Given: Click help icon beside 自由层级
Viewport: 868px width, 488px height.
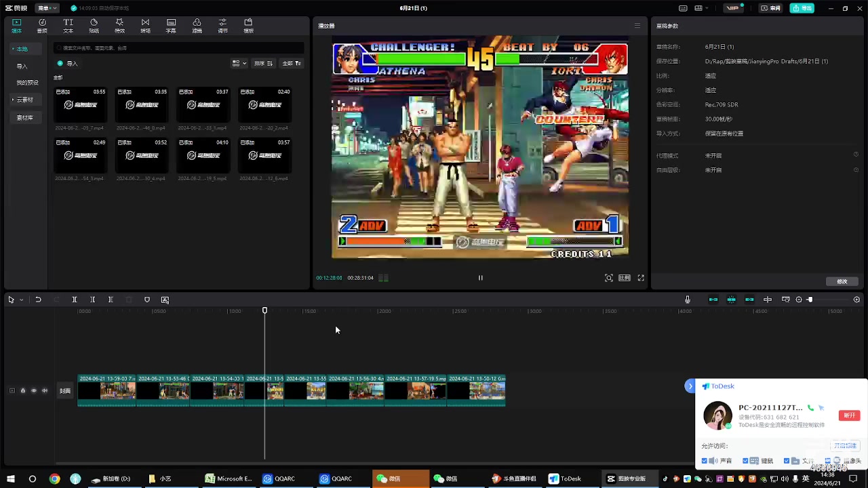Looking at the screenshot, I should click(x=856, y=170).
